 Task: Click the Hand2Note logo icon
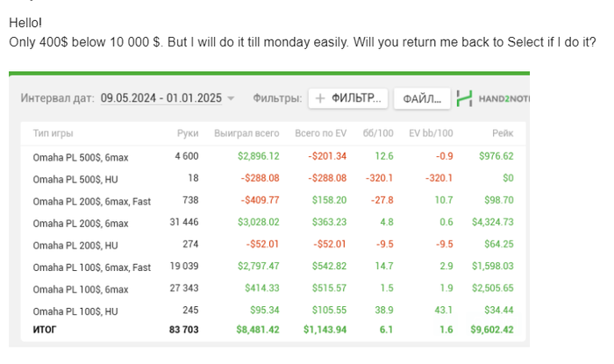pos(465,98)
